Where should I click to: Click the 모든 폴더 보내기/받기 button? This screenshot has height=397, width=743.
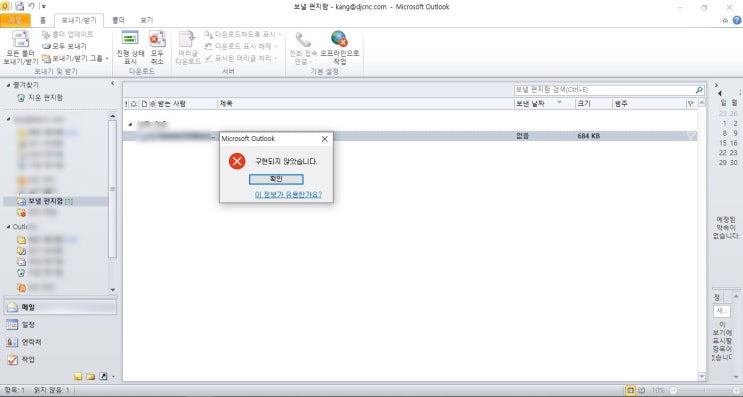[20, 47]
